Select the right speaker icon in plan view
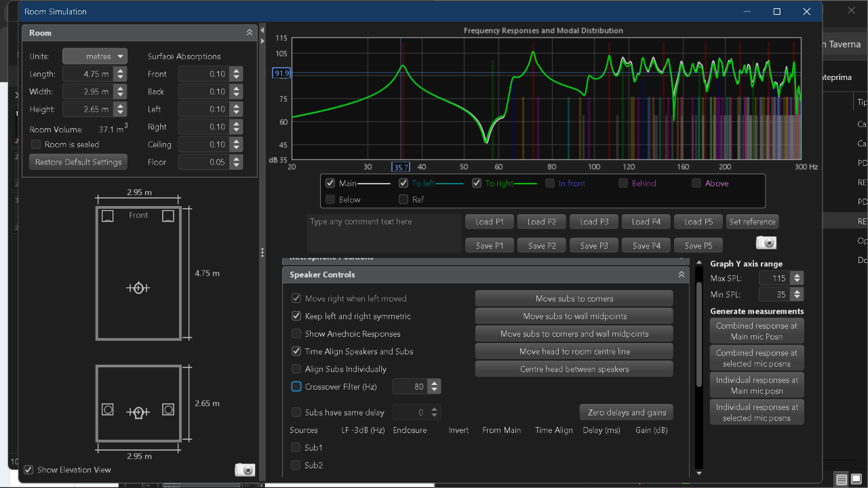 [168, 216]
